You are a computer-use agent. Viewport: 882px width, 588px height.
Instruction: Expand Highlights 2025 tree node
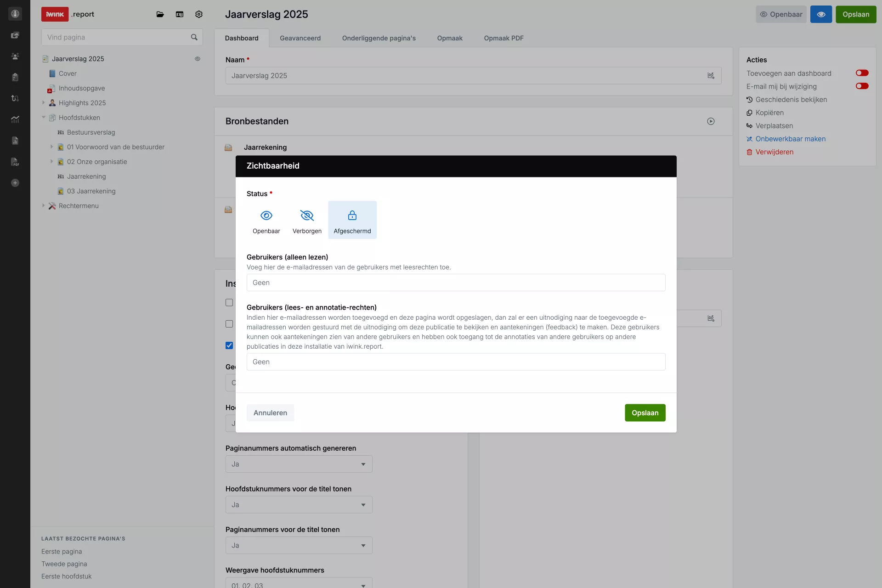click(x=44, y=103)
